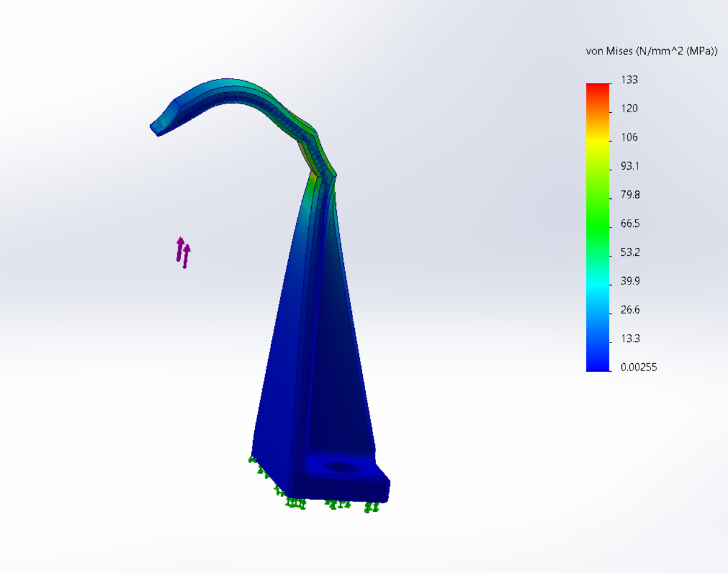The width and height of the screenshot is (728, 573).
Task: Click the minimum legend value 0.00255
Action: (639, 367)
